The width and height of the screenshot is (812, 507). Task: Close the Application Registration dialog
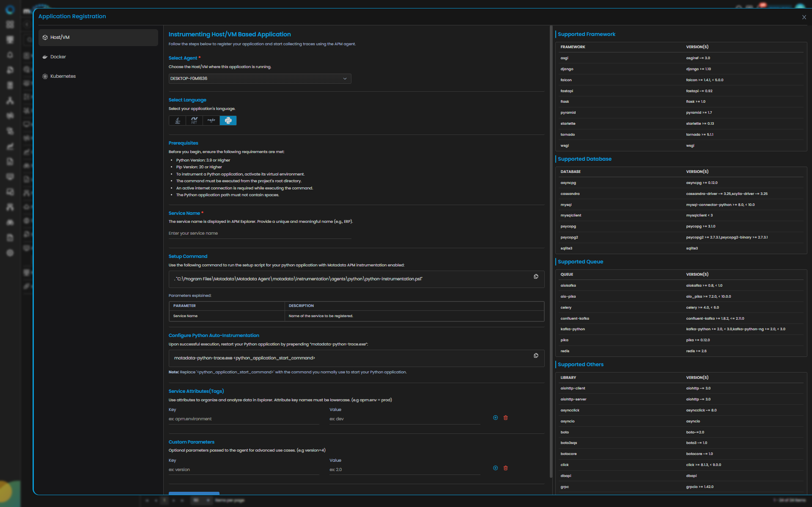(804, 17)
